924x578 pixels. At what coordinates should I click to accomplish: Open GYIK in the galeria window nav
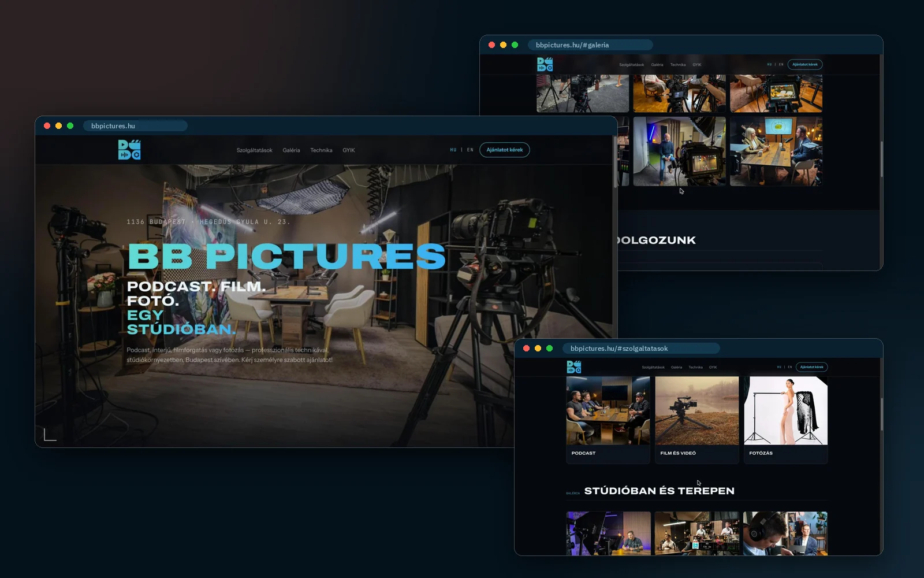697,65
